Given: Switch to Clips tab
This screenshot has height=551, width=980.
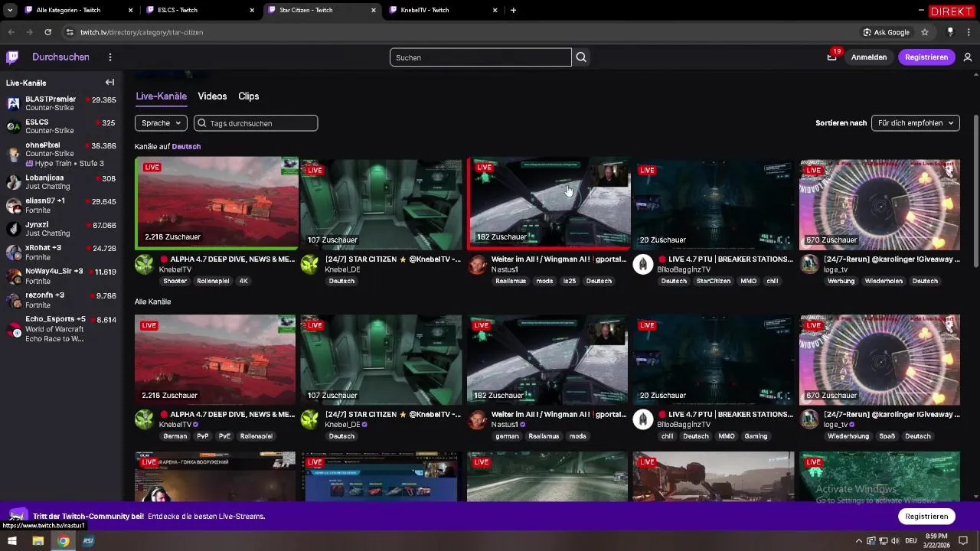Looking at the screenshot, I should (249, 96).
